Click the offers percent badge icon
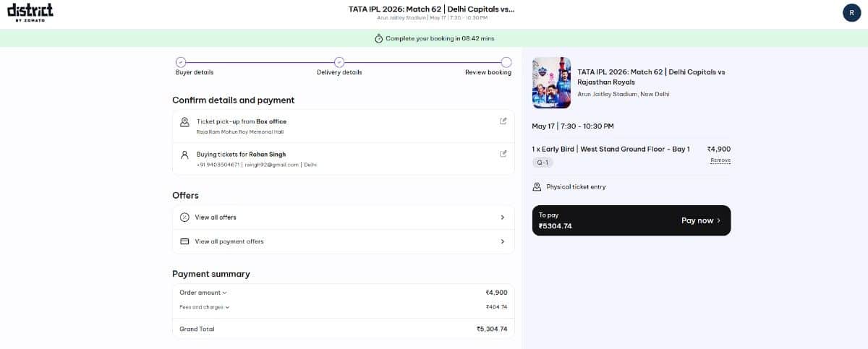The image size is (868, 349). [184, 217]
